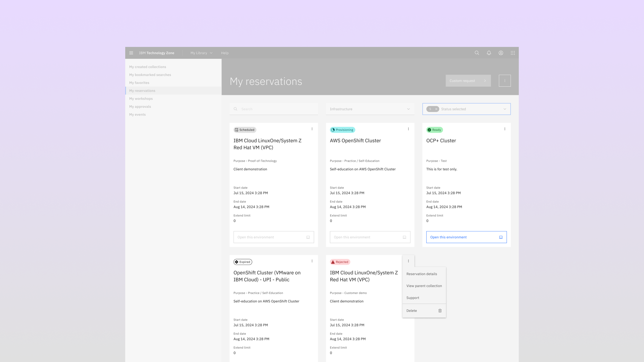Open the user profile avatar
Viewport: 644px width, 362px height.
tap(501, 53)
